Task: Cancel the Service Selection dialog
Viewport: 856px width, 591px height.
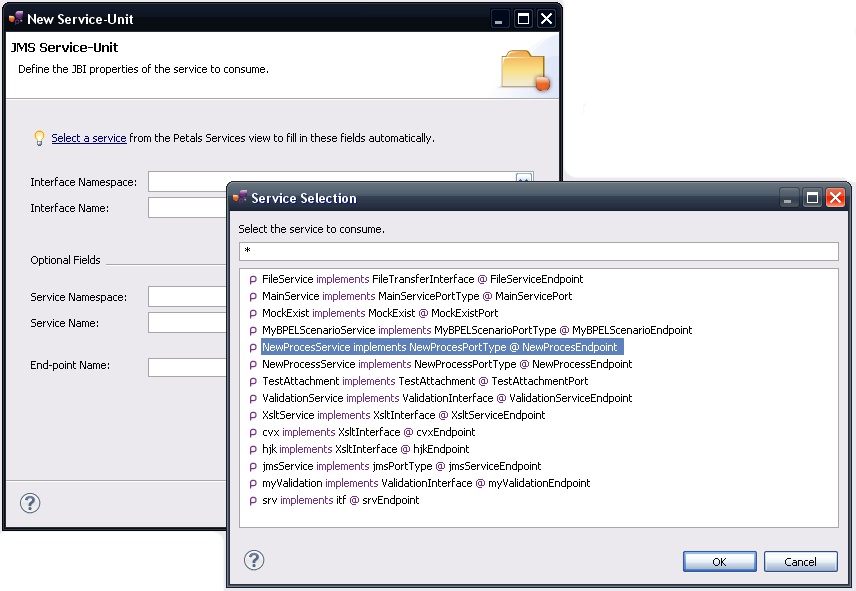Action: (x=800, y=561)
